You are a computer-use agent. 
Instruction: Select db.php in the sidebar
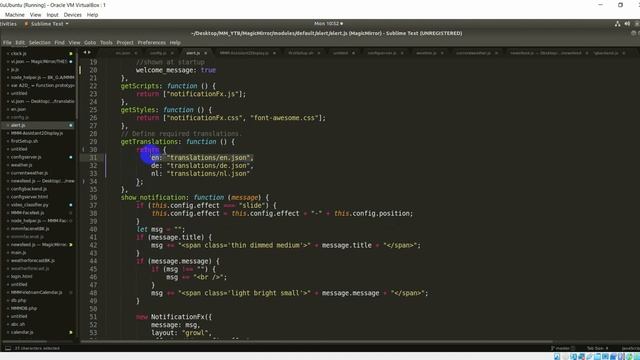click(x=18, y=300)
